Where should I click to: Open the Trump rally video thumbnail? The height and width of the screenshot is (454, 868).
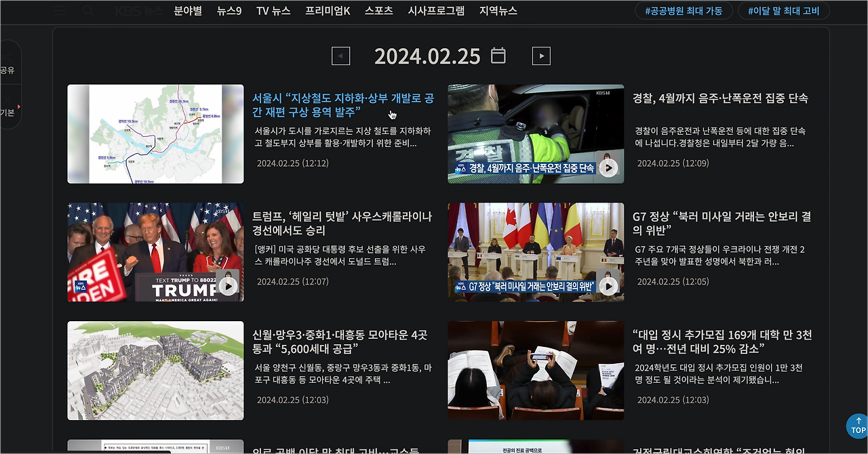[155, 252]
